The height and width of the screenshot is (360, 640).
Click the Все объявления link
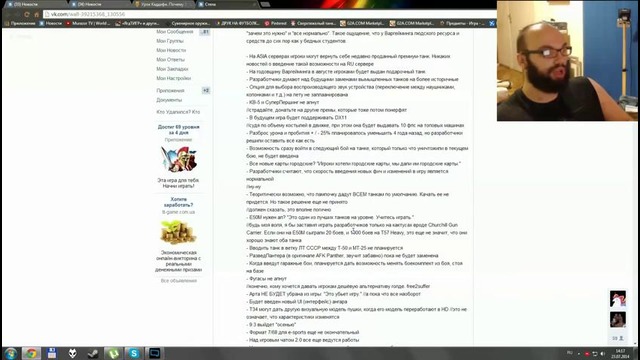coord(179,281)
